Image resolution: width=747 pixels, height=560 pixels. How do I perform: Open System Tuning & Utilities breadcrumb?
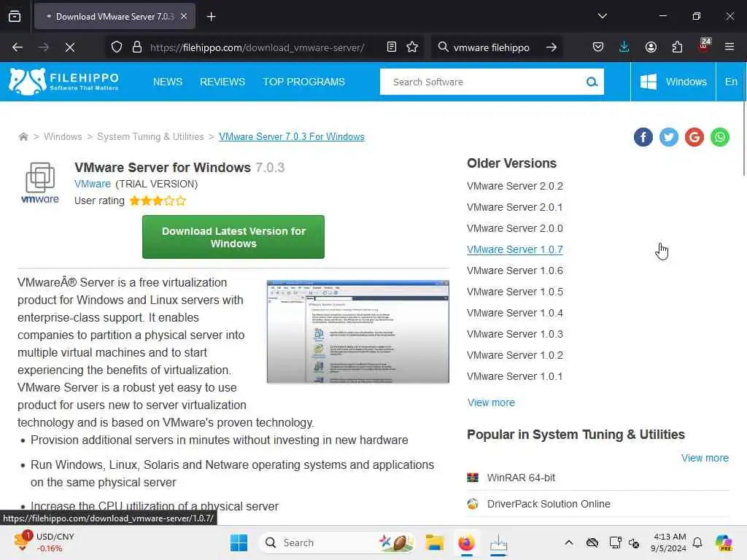150,136
